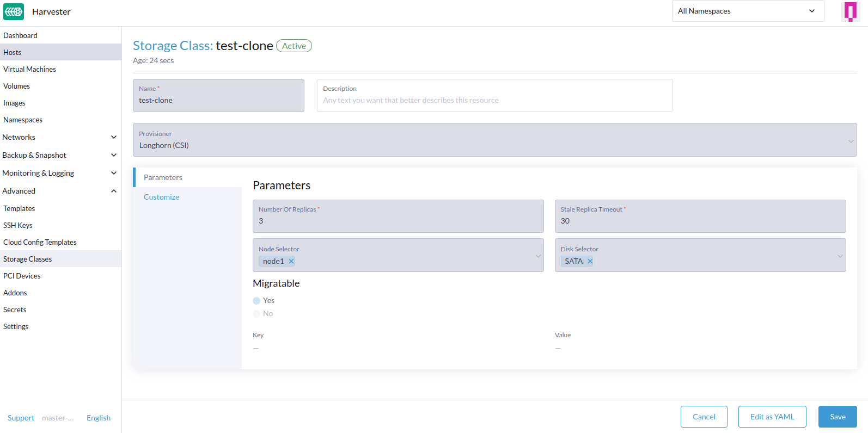Select the Yes migratable radio button
Screen dimensions: 868x433
point(256,301)
